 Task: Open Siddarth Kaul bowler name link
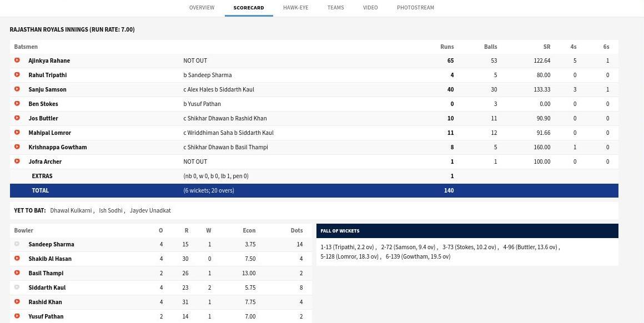click(47, 287)
